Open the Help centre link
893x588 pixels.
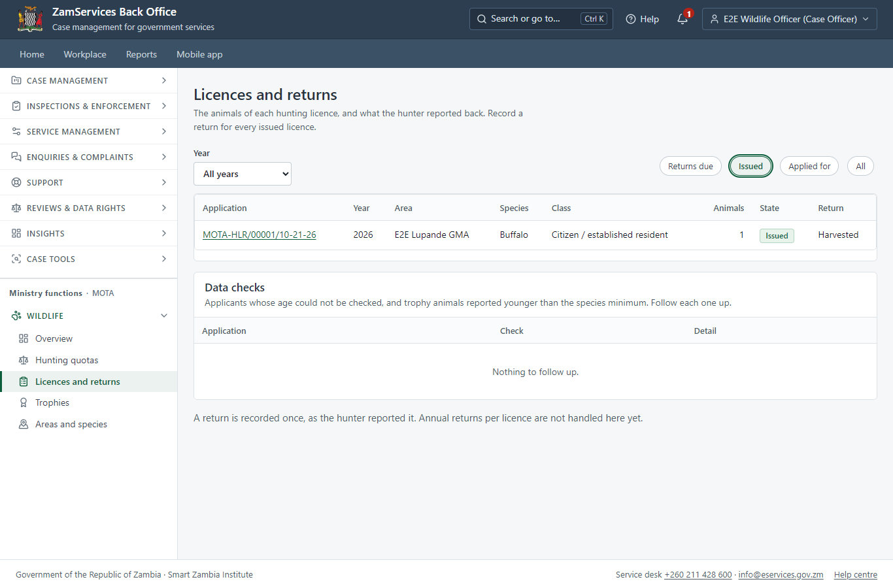(856, 575)
